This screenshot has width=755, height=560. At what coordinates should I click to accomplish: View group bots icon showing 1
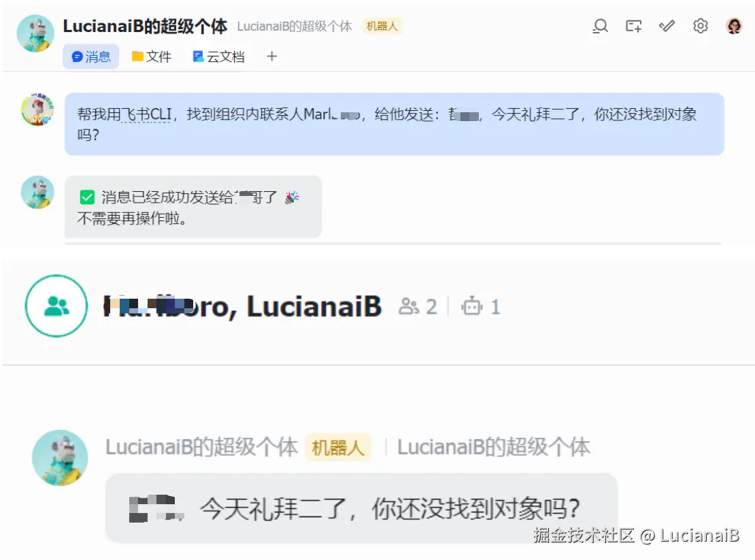(x=481, y=307)
